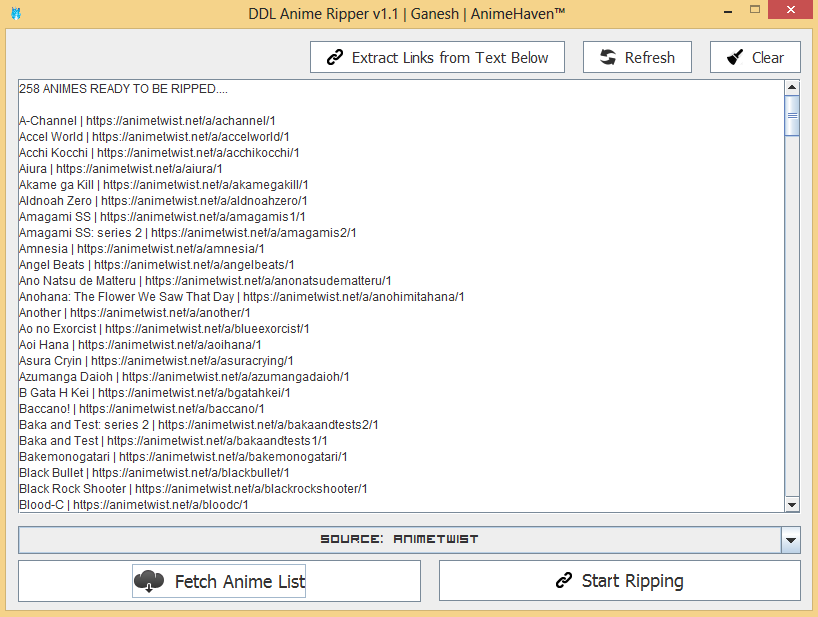The height and width of the screenshot is (617, 818).
Task: Click the broom icon on Clear button
Action: pyautogui.click(x=735, y=57)
